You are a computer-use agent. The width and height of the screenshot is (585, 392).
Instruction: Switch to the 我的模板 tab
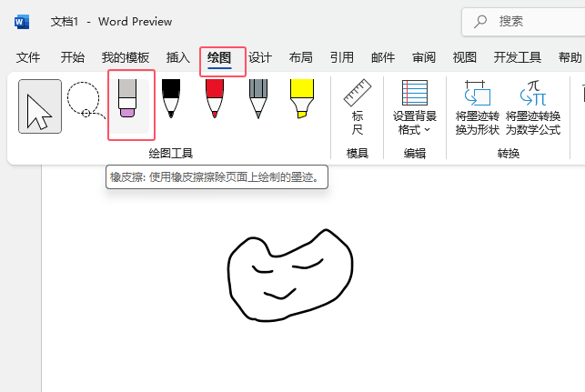point(126,57)
